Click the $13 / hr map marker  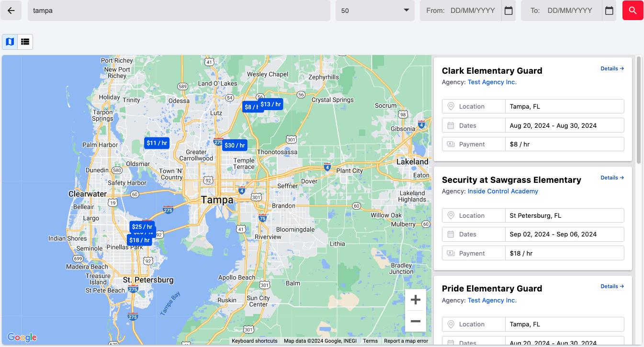[x=271, y=104]
